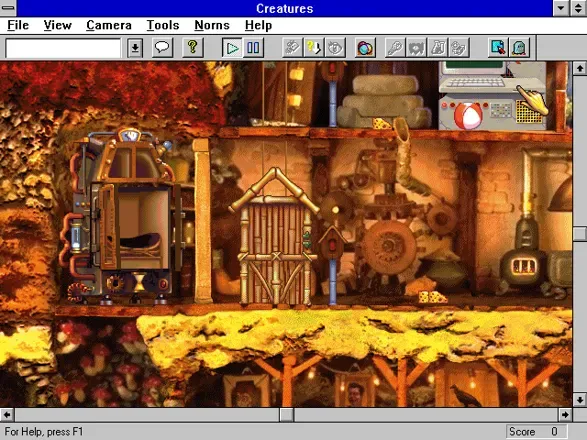This screenshot has width=587, height=440.
Task: Click the horizontal scrollbar thumb
Action: (x=287, y=415)
